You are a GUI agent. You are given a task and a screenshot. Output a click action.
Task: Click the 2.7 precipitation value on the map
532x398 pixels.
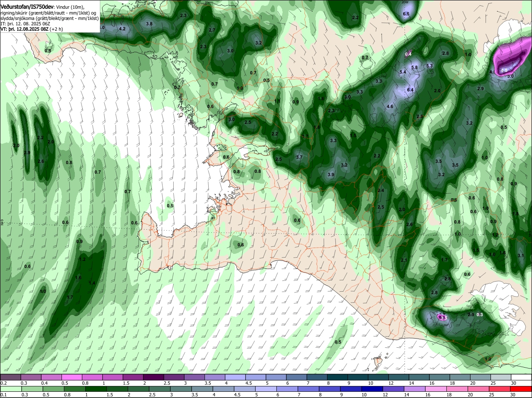pyautogui.click(x=212, y=30)
